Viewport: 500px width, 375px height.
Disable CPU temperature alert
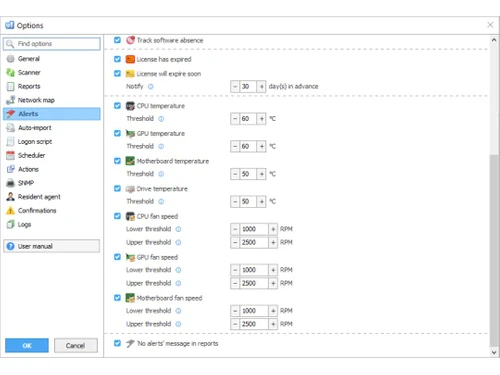(x=117, y=106)
